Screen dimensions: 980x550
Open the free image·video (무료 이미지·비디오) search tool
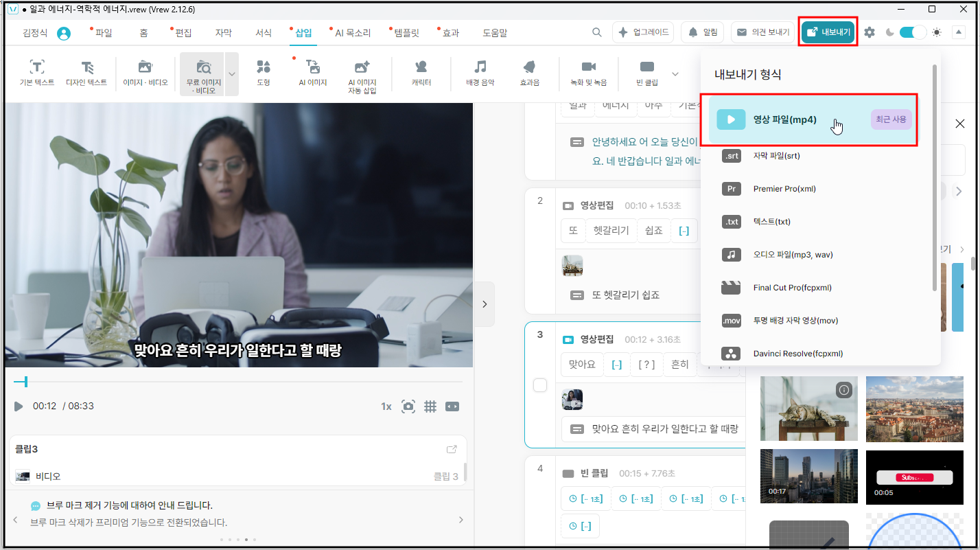click(202, 74)
